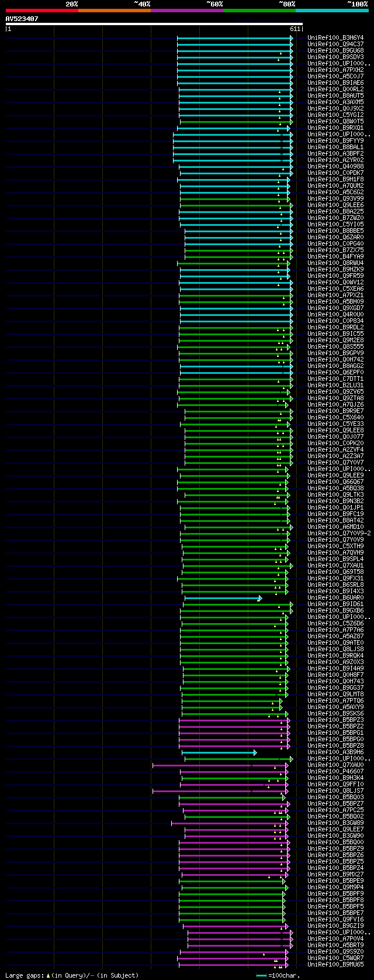This screenshot has height=980, width=374.
Task: Select label UniRef100_A2Z3A7
Action: 335,456
